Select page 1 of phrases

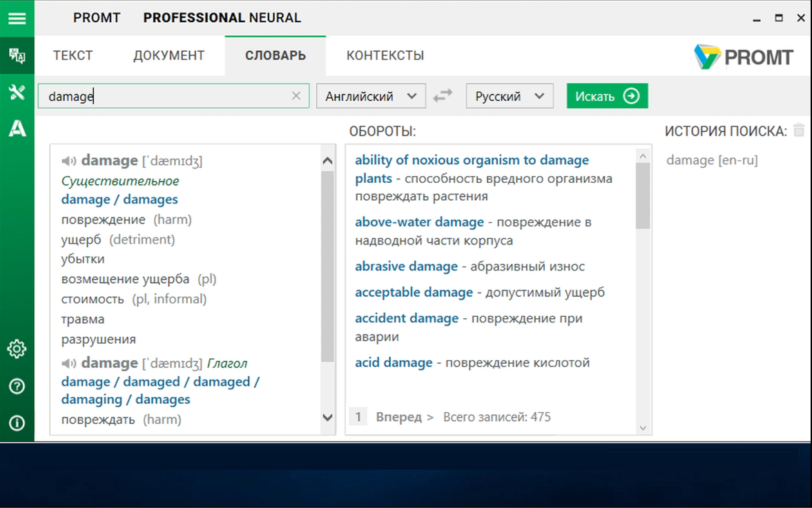pos(358,417)
